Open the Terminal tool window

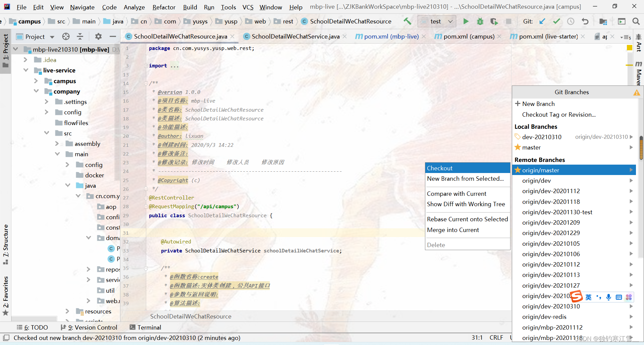click(145, 327)
